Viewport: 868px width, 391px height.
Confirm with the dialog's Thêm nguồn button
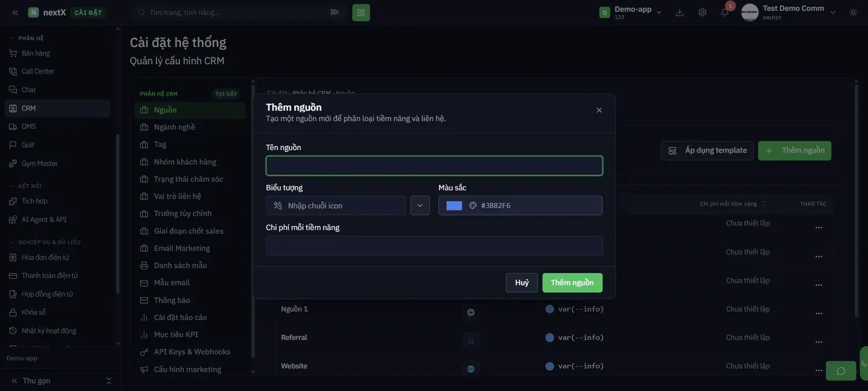click(572, 283)
